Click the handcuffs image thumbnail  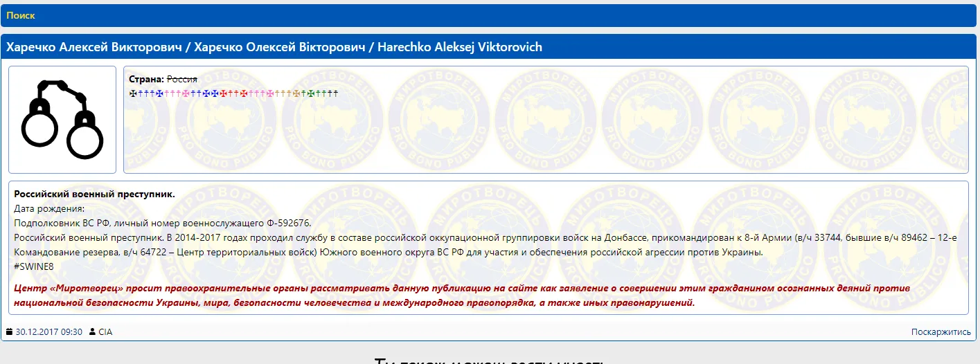click(x=62, y=119)
